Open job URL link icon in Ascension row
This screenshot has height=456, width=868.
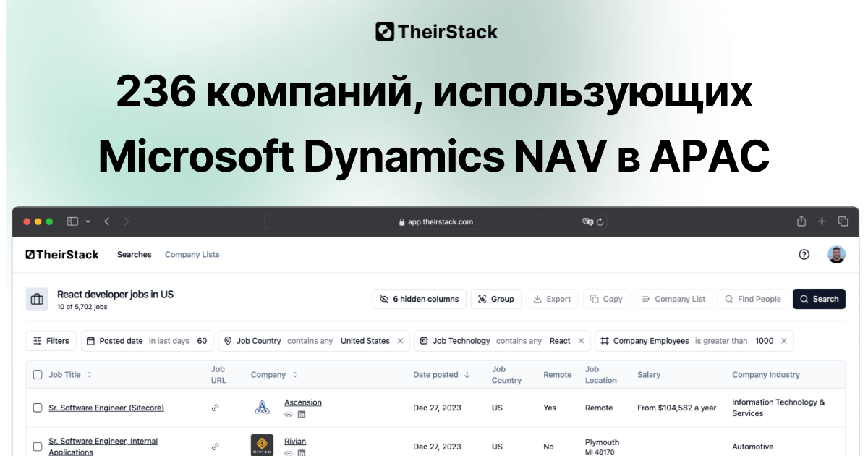click(215, 408)
